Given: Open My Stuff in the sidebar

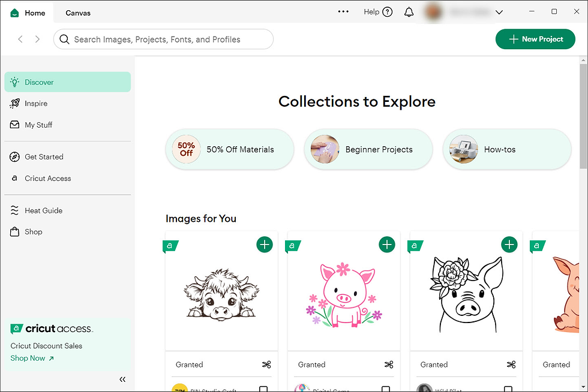Looking at the screenshot, I should click(67, 125).
